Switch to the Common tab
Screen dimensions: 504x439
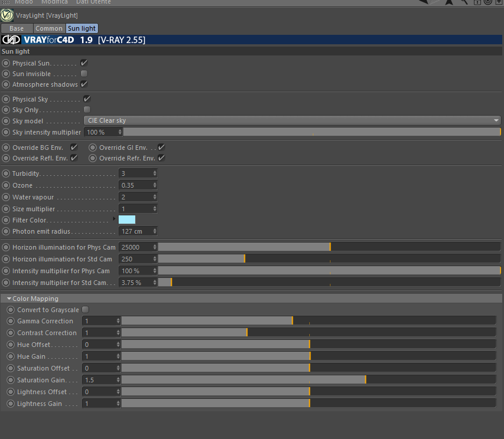pyautogui.click(x=49, y=28)
